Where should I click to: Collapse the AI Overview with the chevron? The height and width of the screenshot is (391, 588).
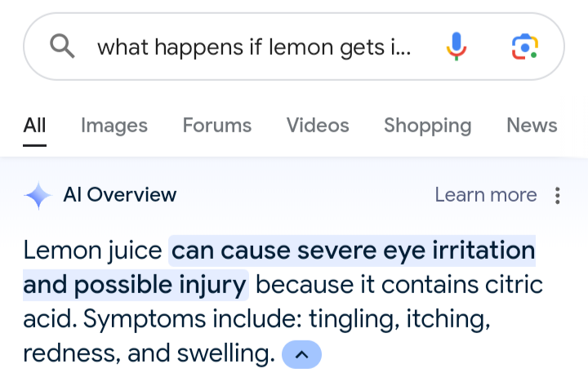point(301,355)
